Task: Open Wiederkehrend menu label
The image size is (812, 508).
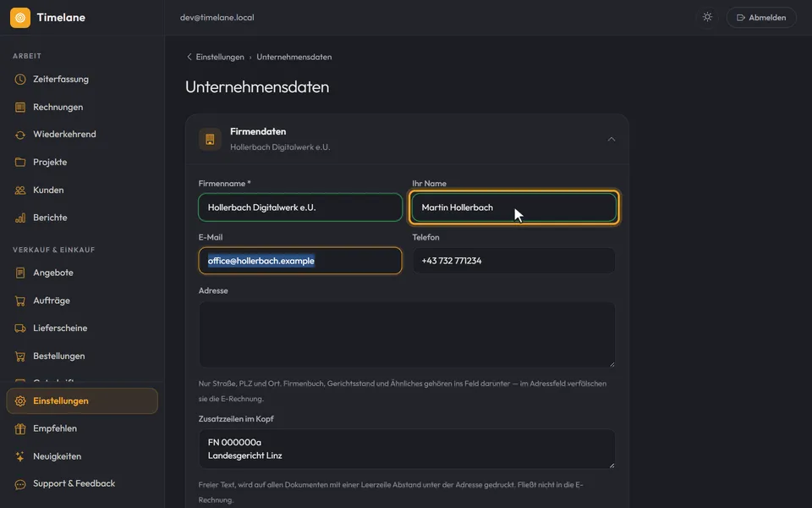Action: (64, 135)
